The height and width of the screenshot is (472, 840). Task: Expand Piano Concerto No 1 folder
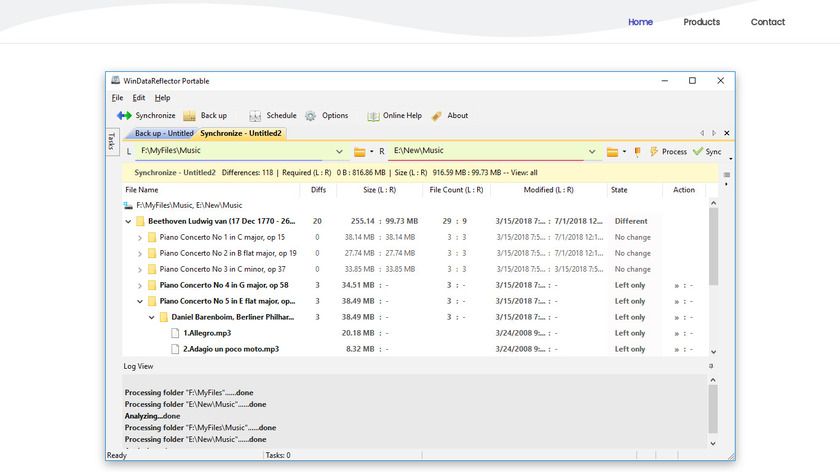tap(140, 237)
